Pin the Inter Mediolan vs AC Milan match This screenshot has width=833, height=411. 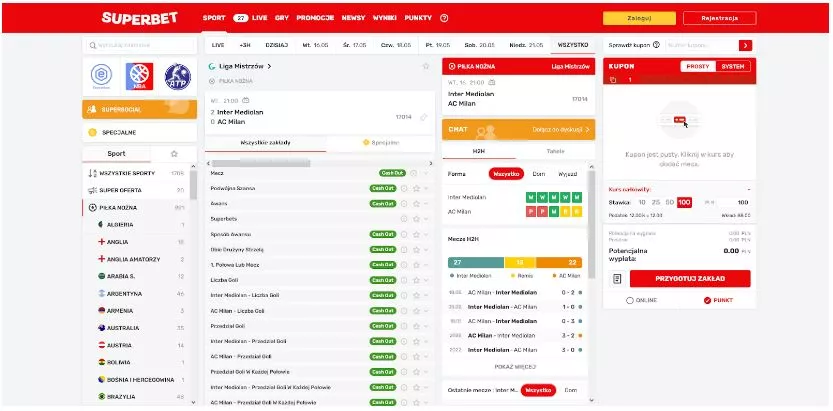pos(423,117)
